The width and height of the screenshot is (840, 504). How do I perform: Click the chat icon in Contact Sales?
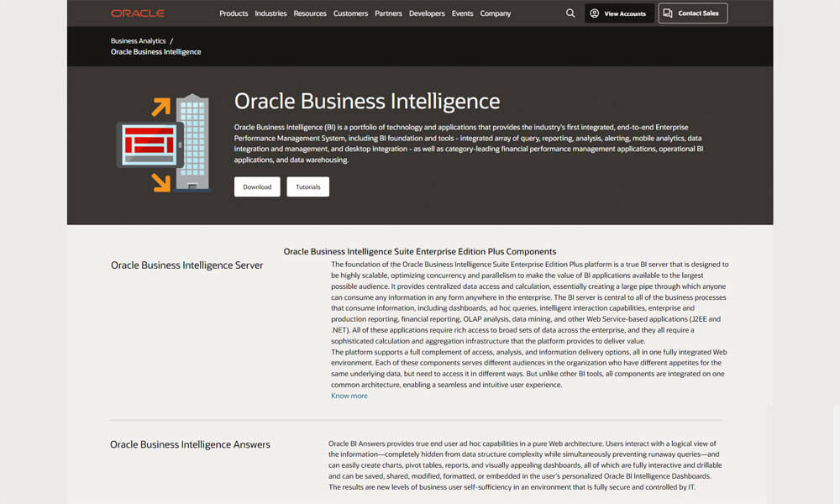pyautogui.click(x=668, y=13)
